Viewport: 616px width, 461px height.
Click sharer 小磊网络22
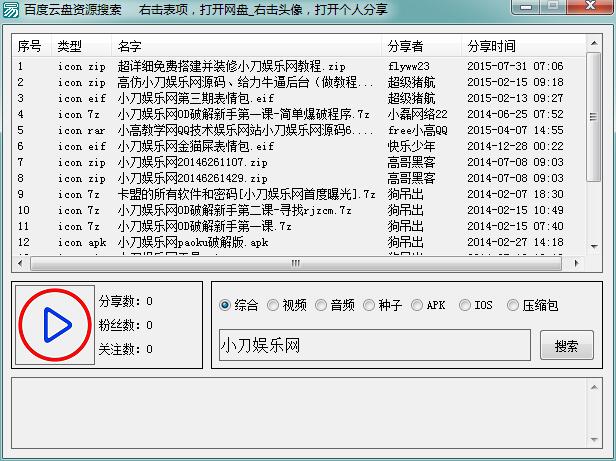[417, 114]
